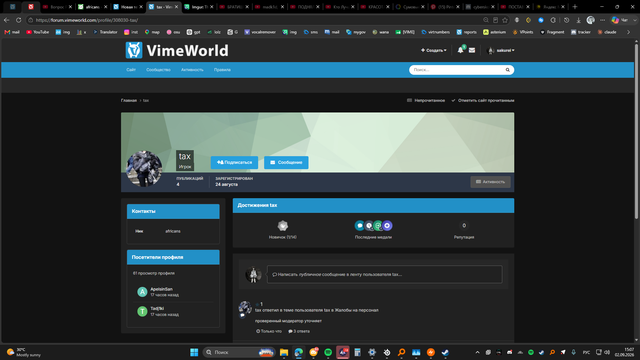Viewport: 640px width, 360px height.
Task: Open the new tab plus button
Action: (x=575, y=7)
